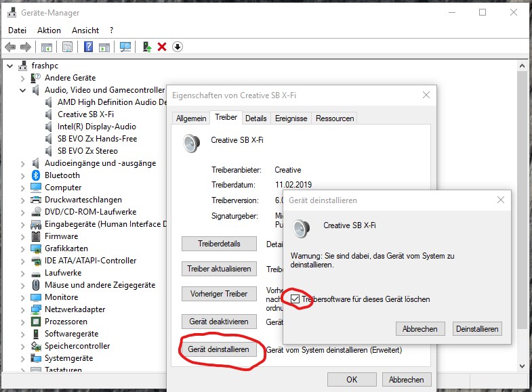
Task: Expand the Laufwerke category
Action: tap(23, 274)
